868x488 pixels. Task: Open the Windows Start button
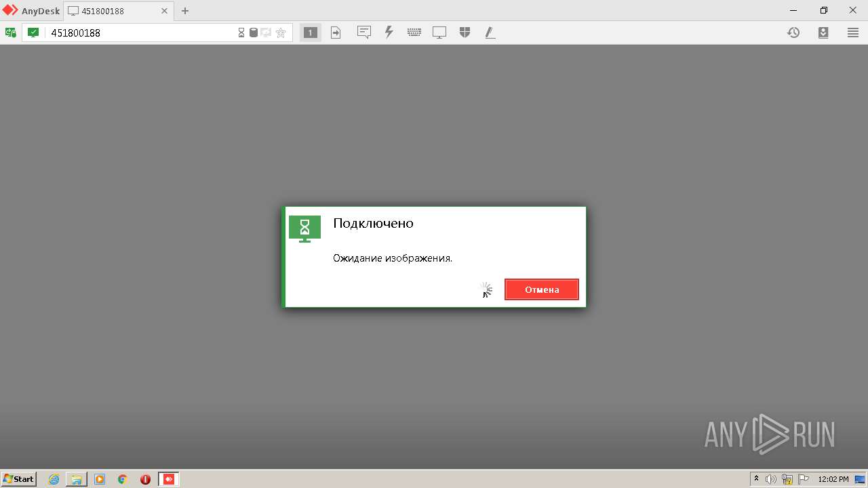click(19, 479)
